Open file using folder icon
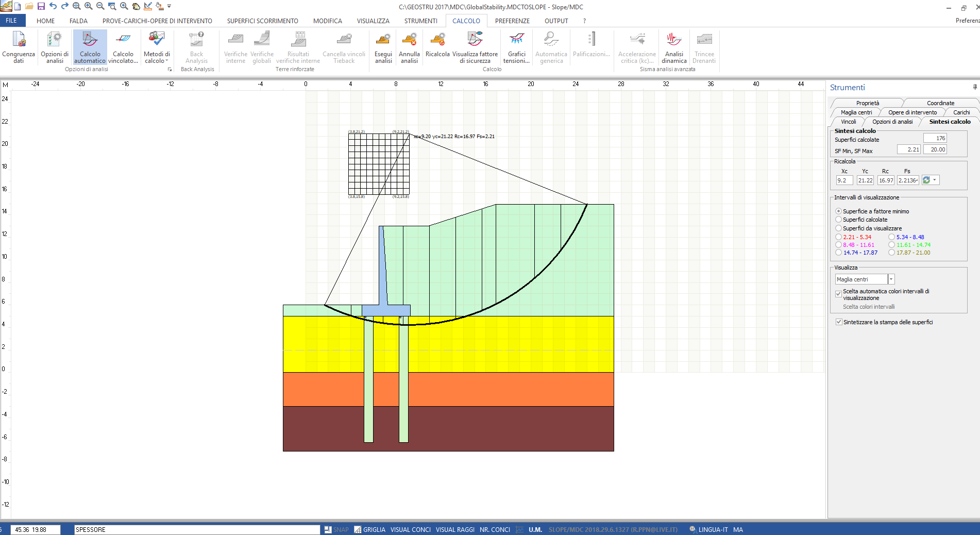 pos(29,6)
